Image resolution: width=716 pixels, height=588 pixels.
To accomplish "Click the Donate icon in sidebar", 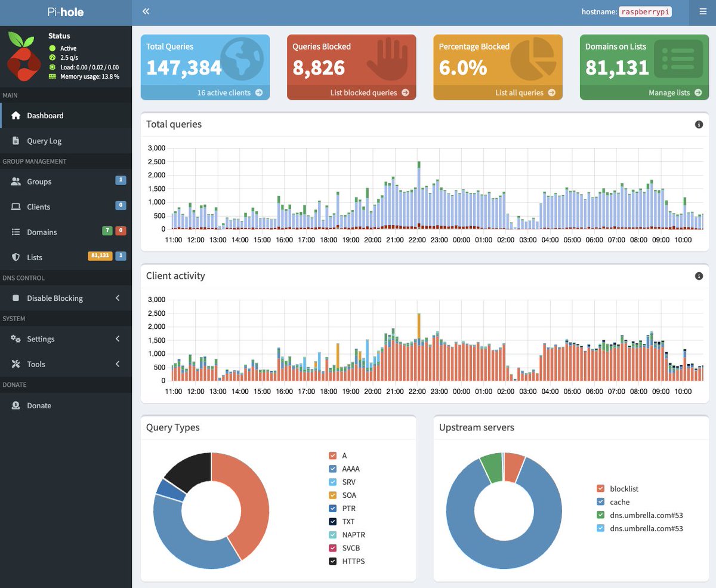I will (x=16, y=405).
